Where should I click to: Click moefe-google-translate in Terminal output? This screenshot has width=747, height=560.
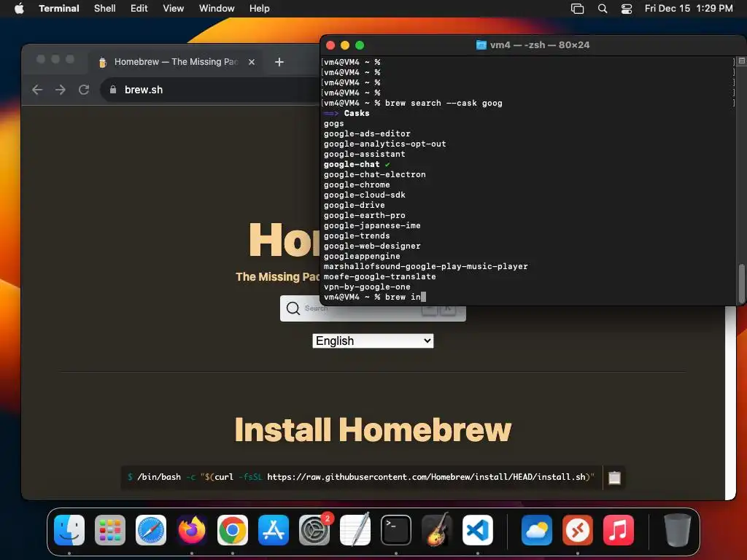coord(379,276)
